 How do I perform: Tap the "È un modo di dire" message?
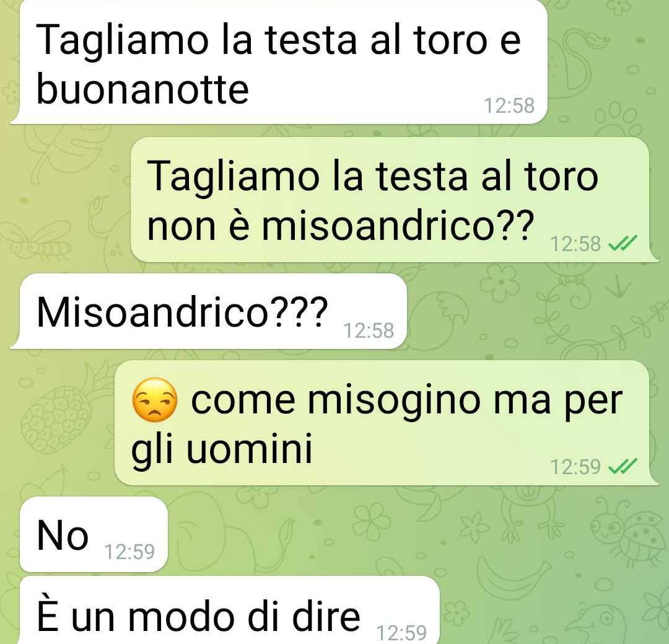click(x=230, y=611)
